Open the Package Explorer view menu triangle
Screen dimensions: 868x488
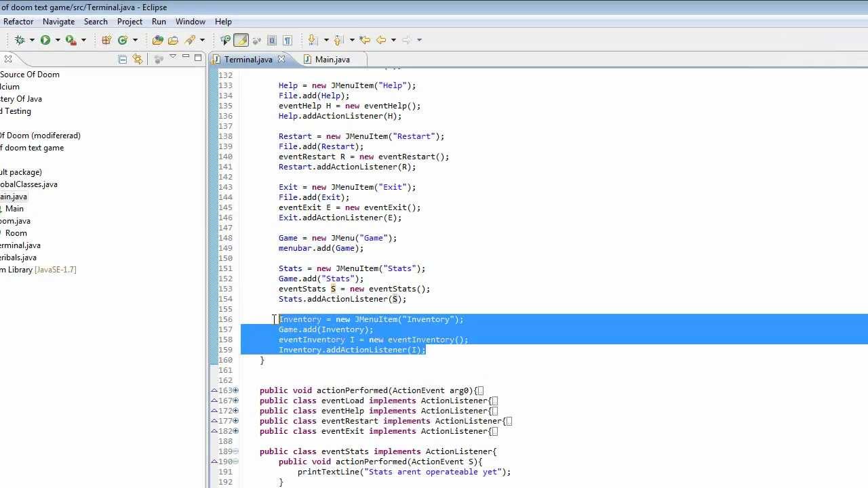173,58
